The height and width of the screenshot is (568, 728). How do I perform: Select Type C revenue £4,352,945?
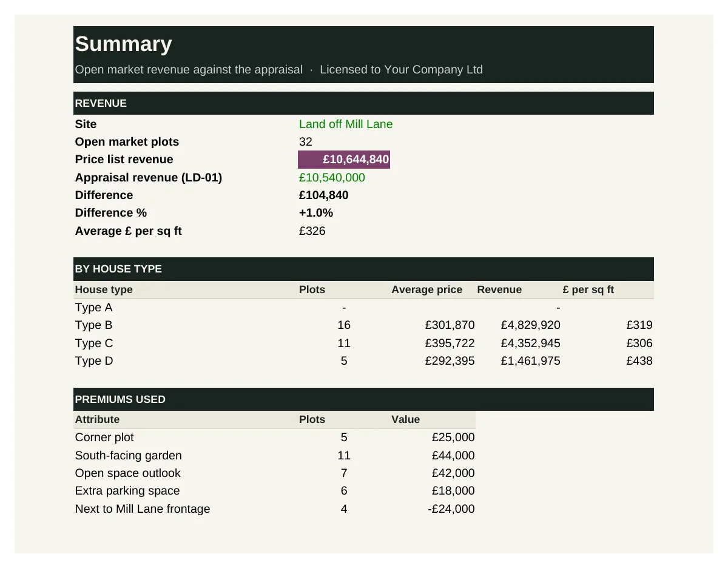click(531, 343)
